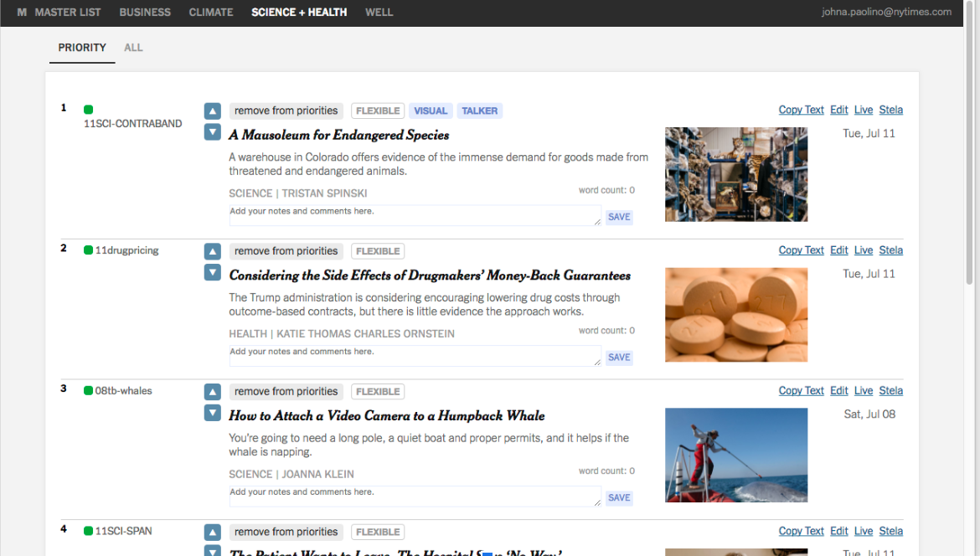Screen dimensions: 980x556
Task: Select Science + Health section
Action: coord(299,12)
